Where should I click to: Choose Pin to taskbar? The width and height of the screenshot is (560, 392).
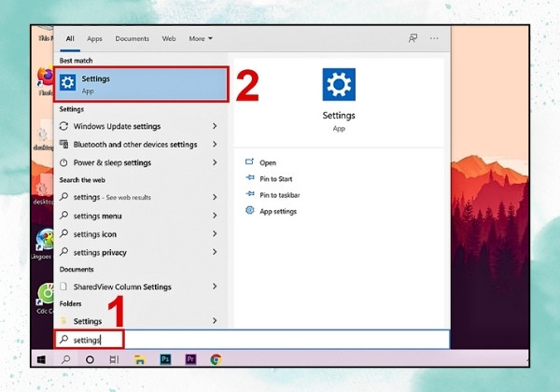pyautogui.click(x=280, y=195)
